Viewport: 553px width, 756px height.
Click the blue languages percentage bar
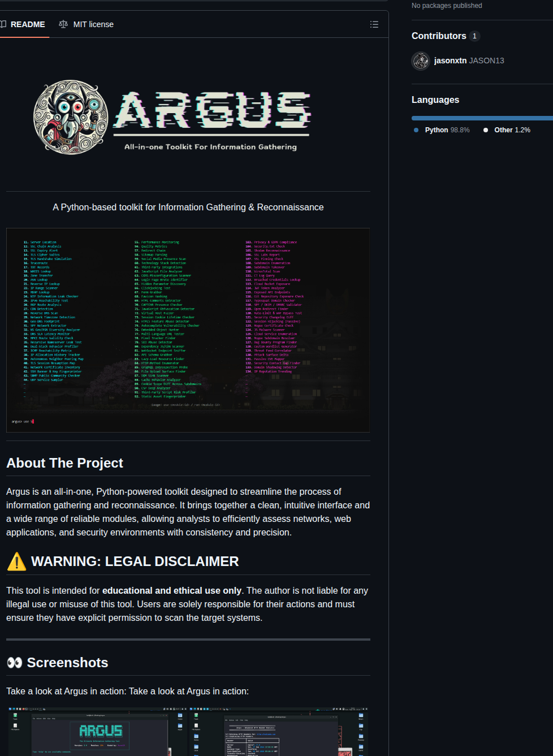(482, 118)
